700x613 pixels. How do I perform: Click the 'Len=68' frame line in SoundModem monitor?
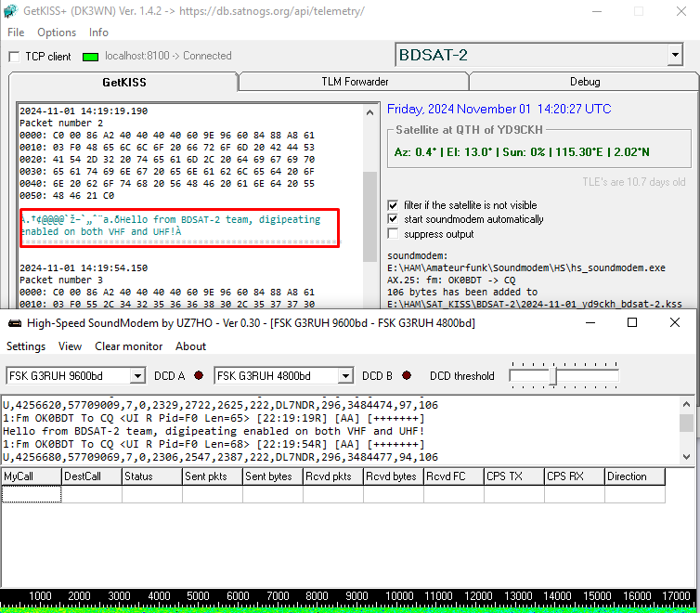(x=214, y=444)
